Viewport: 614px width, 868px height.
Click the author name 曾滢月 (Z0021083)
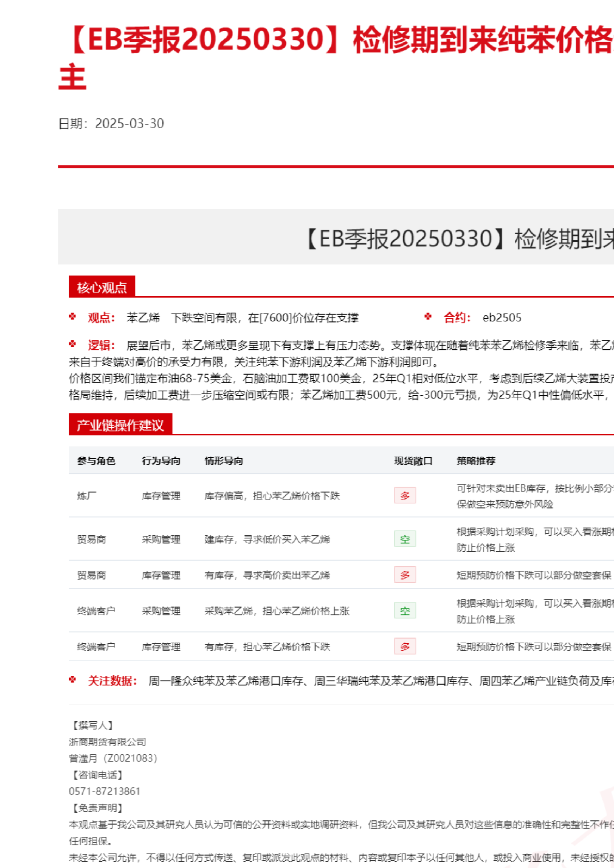point(113,758)
